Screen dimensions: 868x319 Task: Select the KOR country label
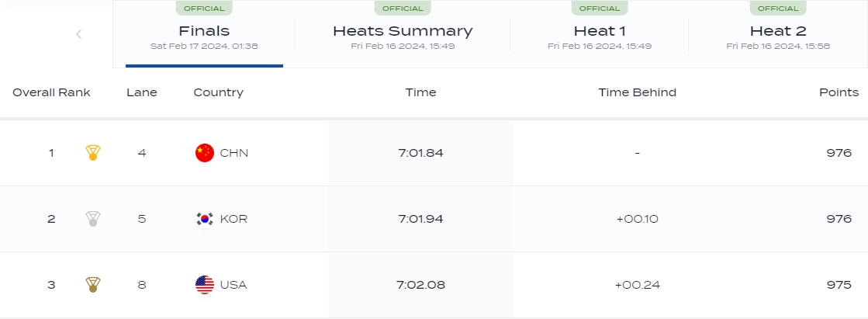(233, 219)
